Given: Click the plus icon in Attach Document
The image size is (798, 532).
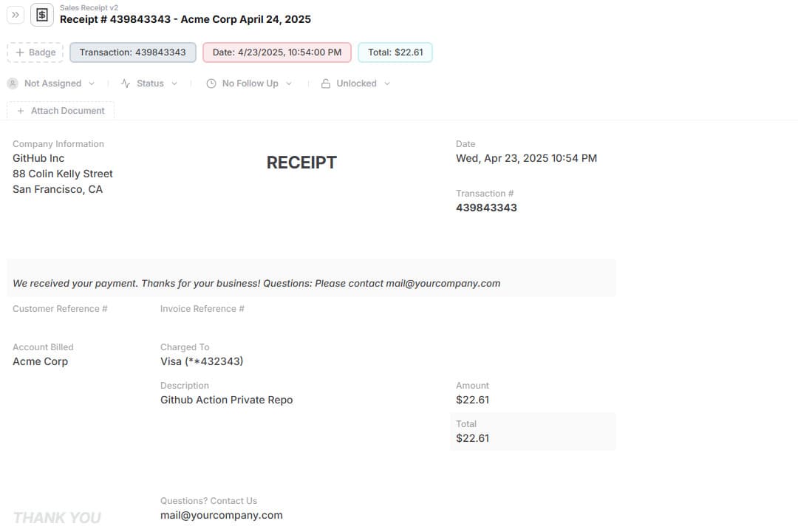Looking at the screenshot, I should point(21,111).
